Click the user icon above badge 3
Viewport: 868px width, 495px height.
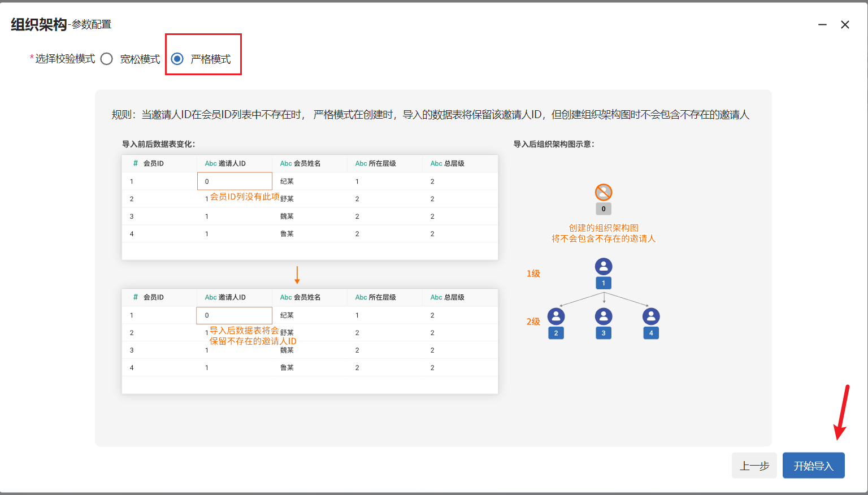pyautogui.click(x=604, y=316)
